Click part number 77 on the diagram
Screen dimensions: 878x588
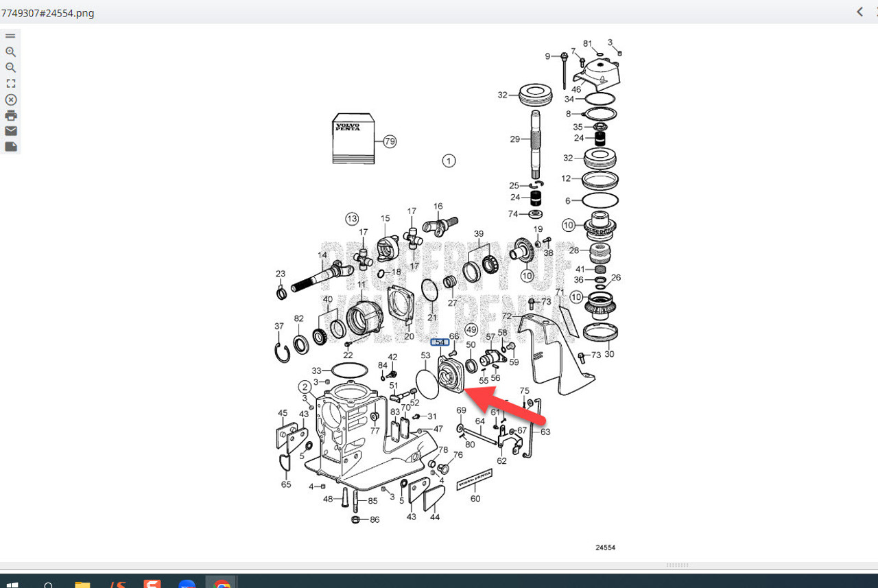[x=375, y=431]
